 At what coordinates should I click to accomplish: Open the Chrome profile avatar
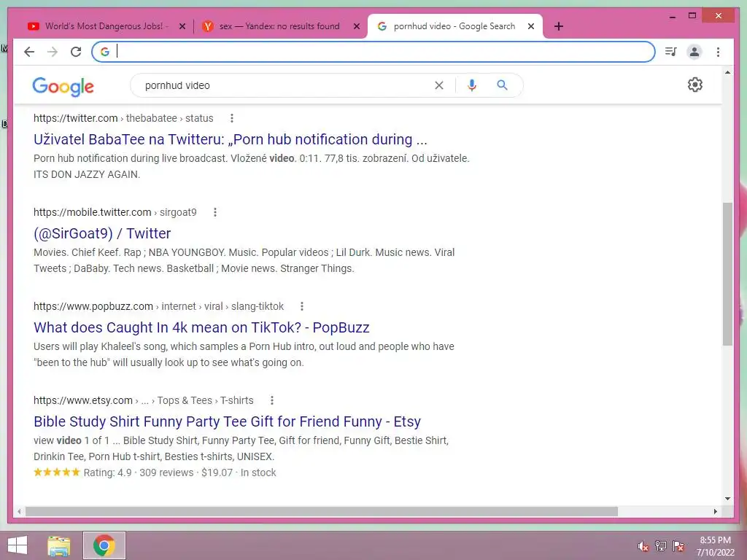click(x=694, y=52)
